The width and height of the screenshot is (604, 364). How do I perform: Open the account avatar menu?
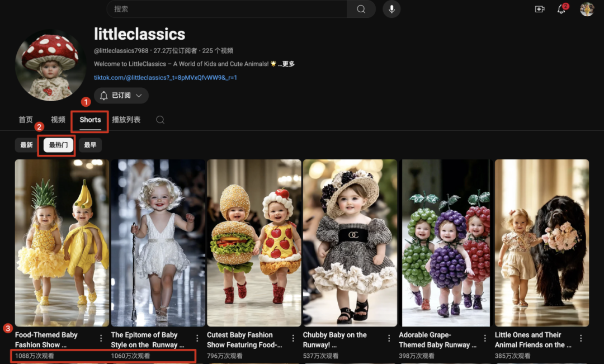point(587,9)
